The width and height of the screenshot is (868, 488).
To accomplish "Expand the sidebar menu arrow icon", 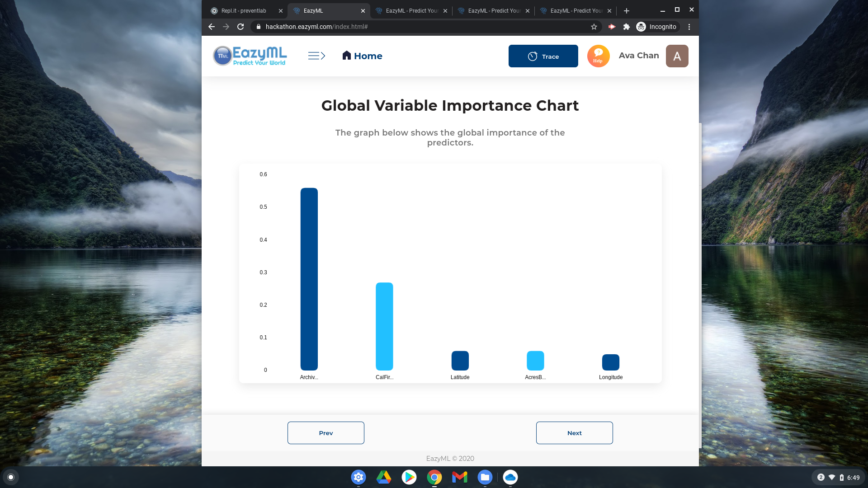I will 316,56.
